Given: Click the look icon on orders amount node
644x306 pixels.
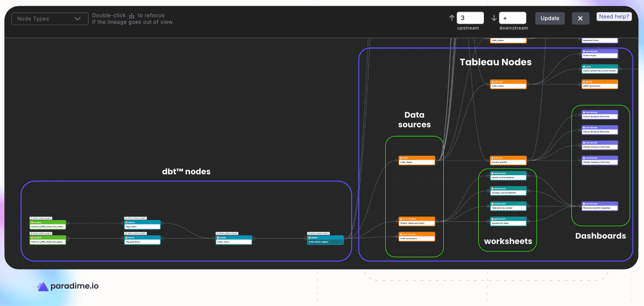Looking at the screenshot, I should click(x=584, y=67).
